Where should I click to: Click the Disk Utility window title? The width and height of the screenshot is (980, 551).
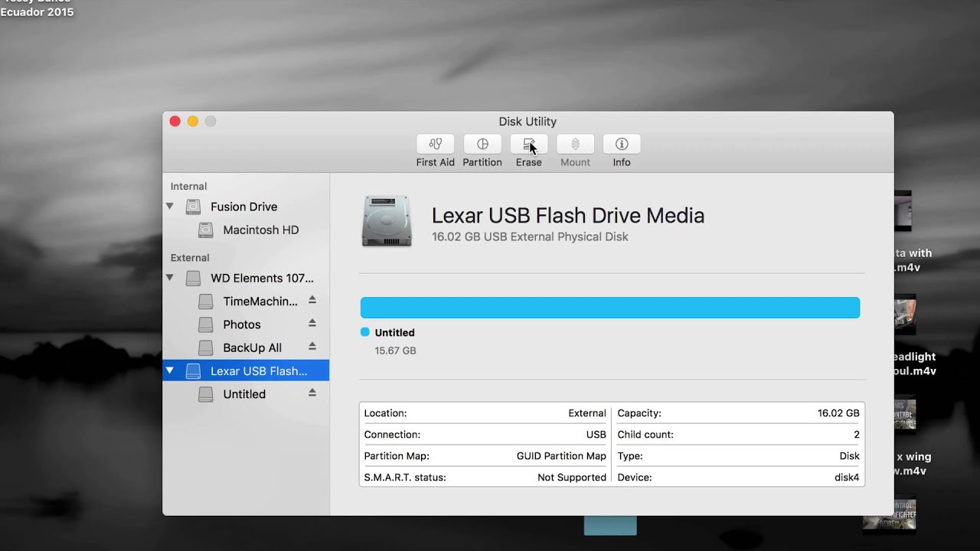pyautogui.click(x=528, y=122)
